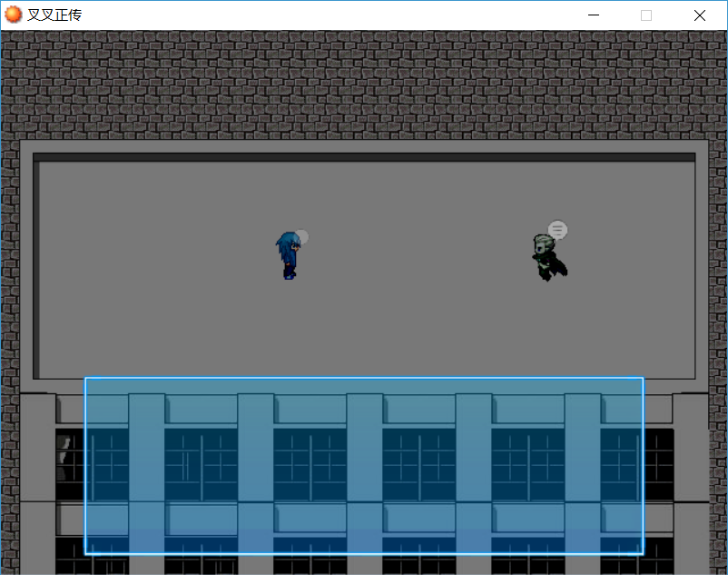728x575 pixels.
Task: Close the 叉叉正传 game window
Action: point(700,15)
